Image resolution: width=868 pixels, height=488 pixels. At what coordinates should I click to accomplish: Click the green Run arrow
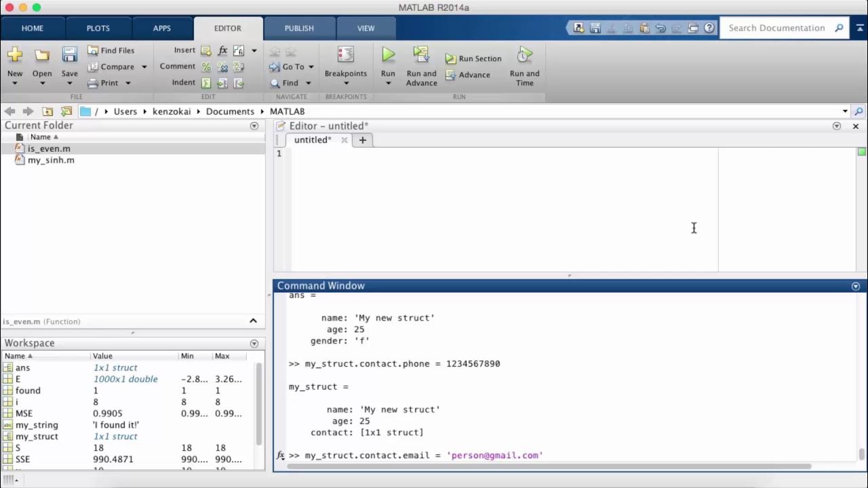pos(388,55)
